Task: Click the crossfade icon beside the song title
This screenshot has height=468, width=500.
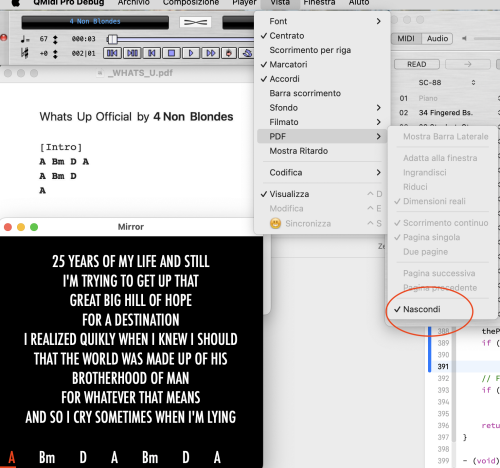Action: [x=195, y=22]
